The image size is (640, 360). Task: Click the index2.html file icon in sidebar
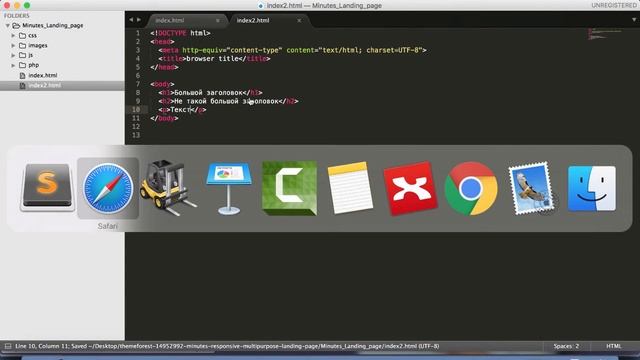tap(22, 85)
